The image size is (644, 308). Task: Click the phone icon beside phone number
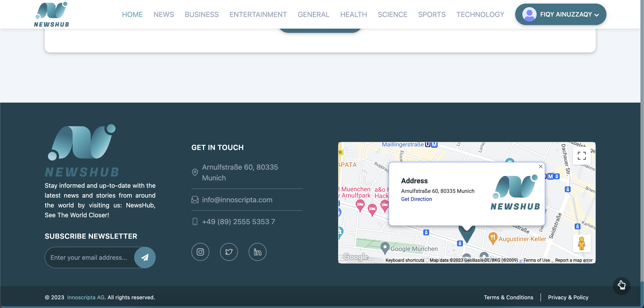(195, 222)
